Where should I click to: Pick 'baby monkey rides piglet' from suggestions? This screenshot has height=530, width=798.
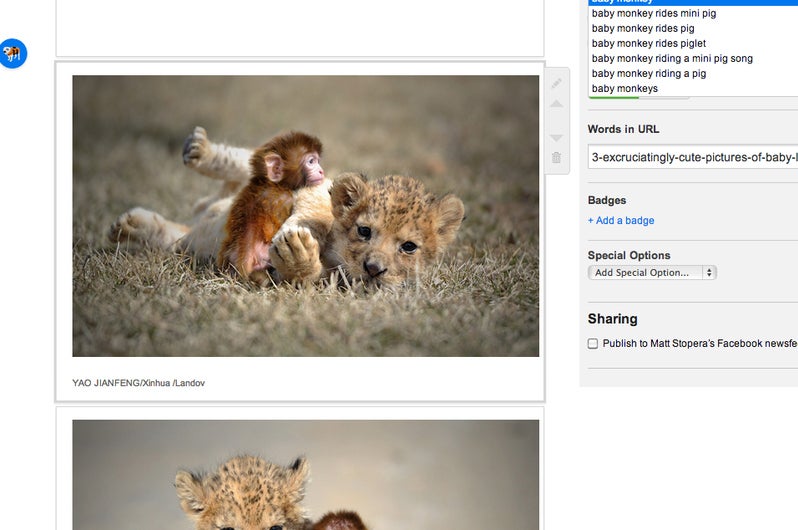[x=649, y=44]
